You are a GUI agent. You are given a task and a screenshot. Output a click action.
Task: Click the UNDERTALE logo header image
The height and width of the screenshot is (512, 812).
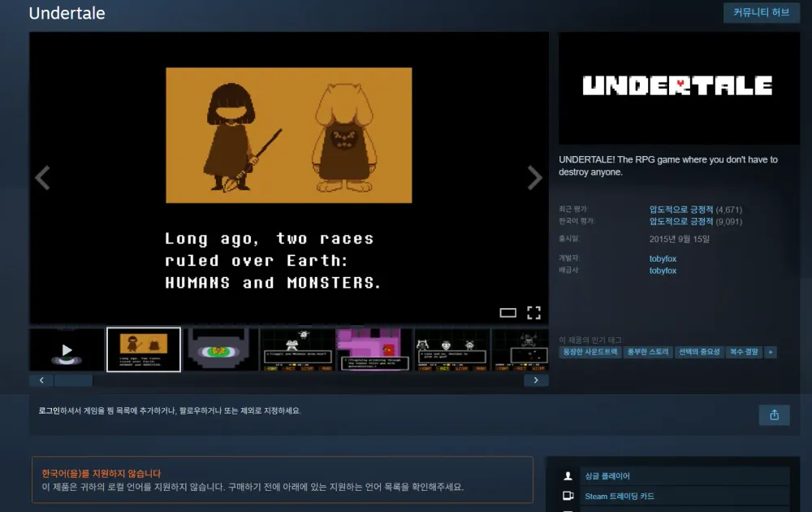pos(679,88)
